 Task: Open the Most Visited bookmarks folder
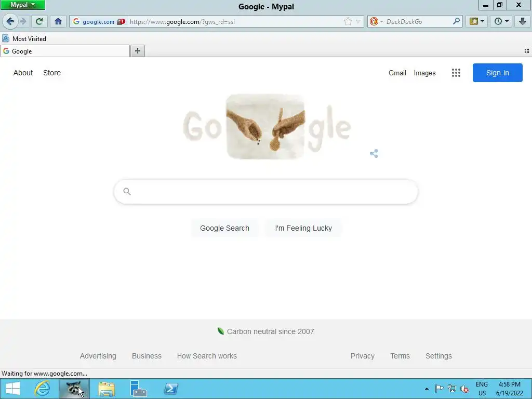[x=24, y=38]
